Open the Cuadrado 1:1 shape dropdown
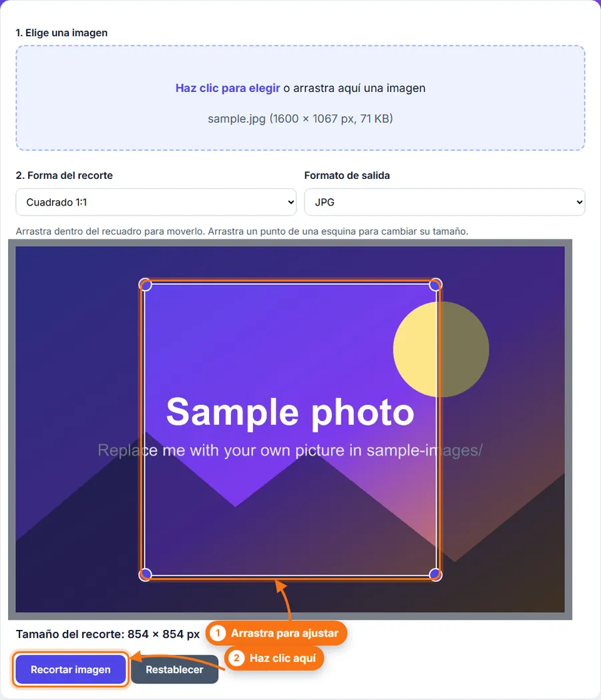Image resolution: width=601 pixels, height=700 pixels. coord(156,202)
